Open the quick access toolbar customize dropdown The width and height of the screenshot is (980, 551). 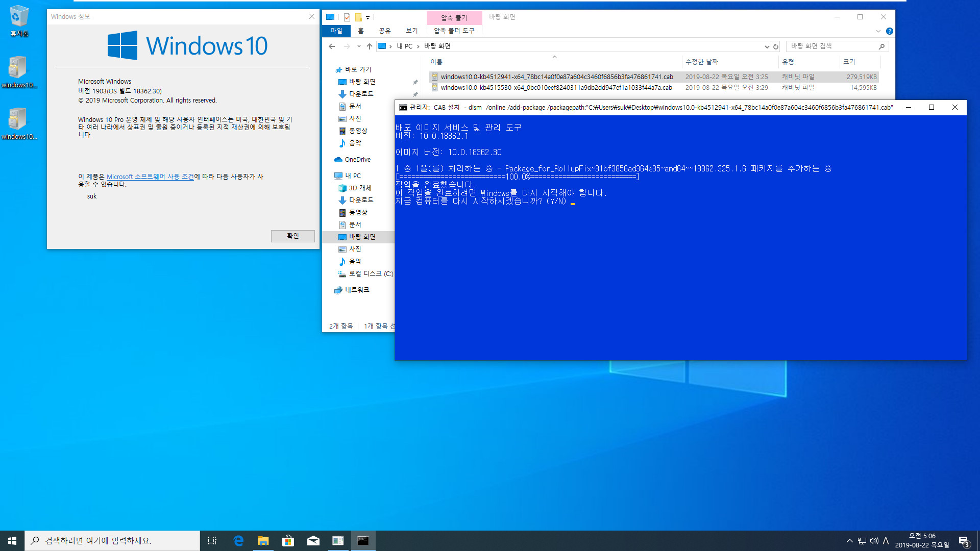click(x=367, y=18)
